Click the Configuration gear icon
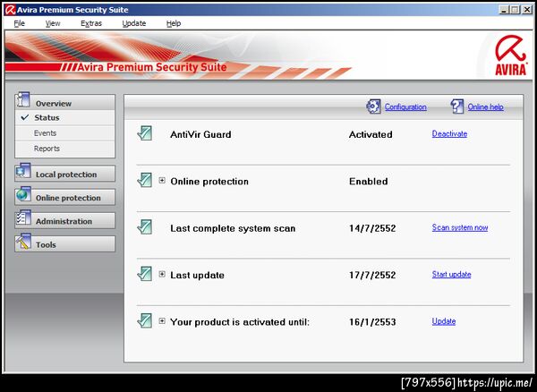 373,107
